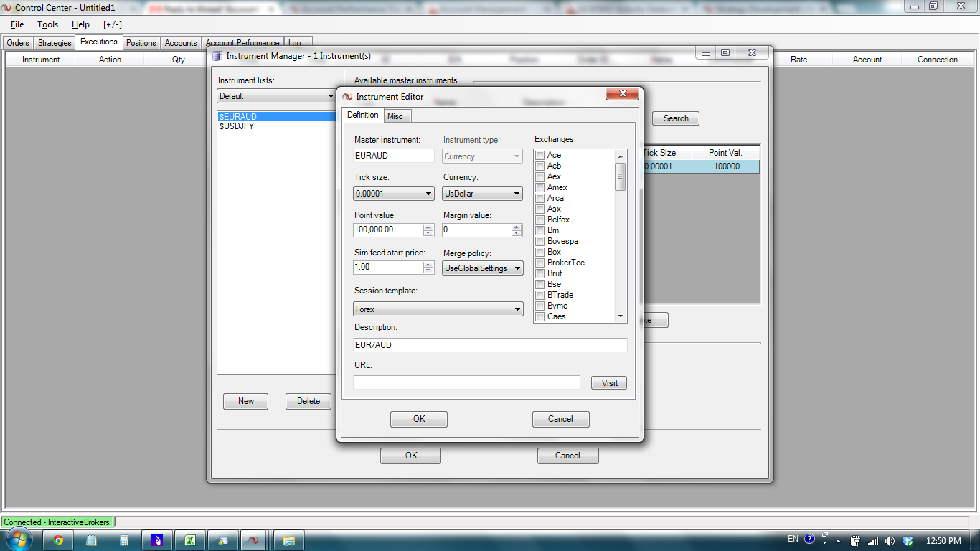
Task: Open Excel from the taskbar
Action: tap(191, 540)
